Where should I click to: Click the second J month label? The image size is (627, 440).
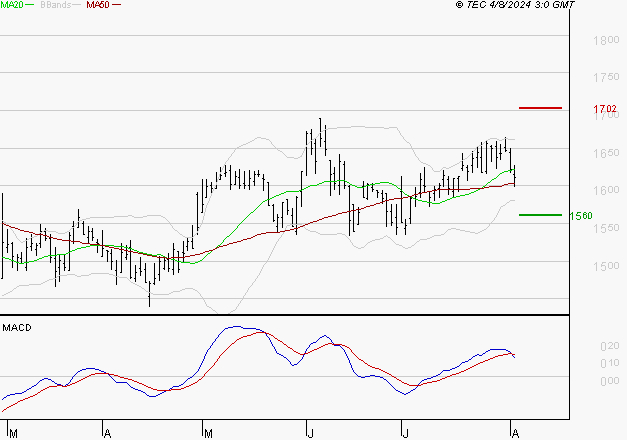pyautogui.click(x=405, y=433)
